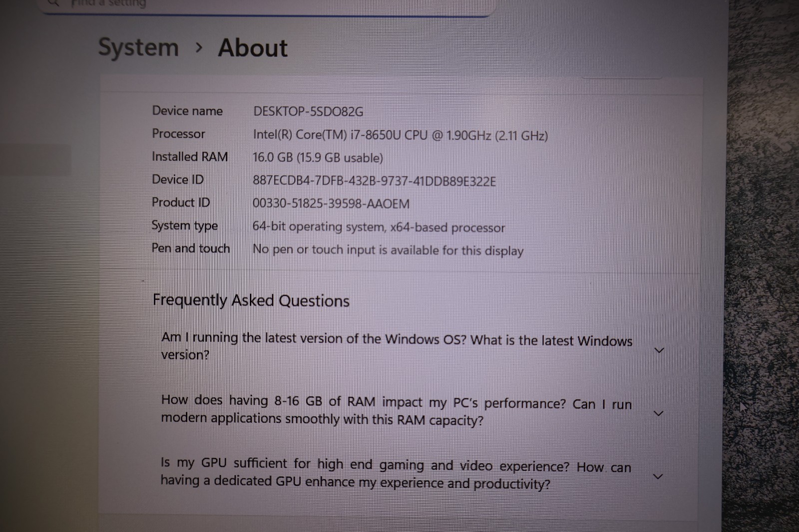Select the Product ID 00330-51825-39598-AAOEM
Viewport: 799px width, 532px height.
click(x=331, y=204)
